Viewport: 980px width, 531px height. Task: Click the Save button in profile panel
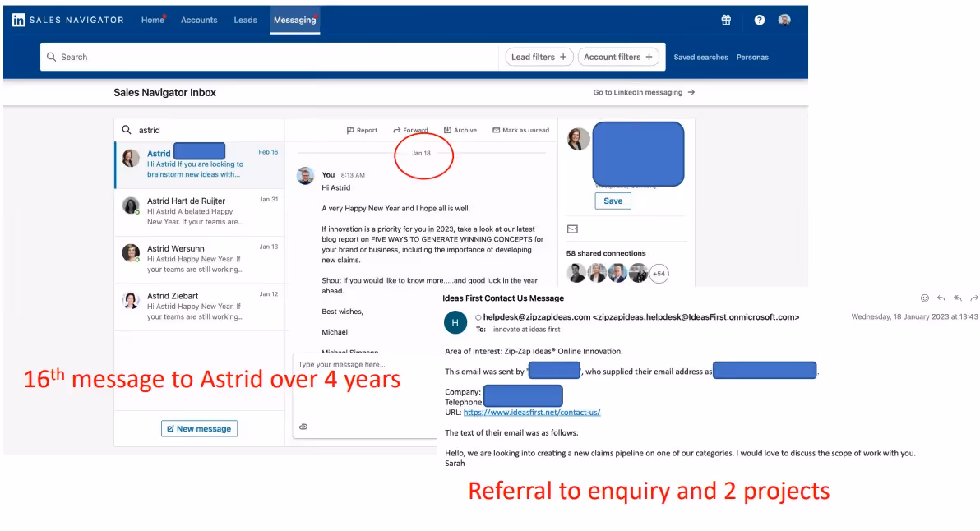[612, 201]
